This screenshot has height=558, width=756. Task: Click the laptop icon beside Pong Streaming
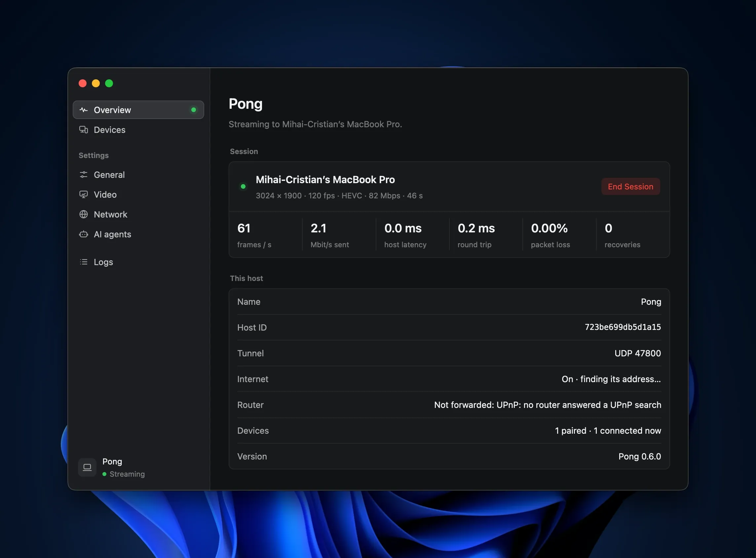click(87, 467)
